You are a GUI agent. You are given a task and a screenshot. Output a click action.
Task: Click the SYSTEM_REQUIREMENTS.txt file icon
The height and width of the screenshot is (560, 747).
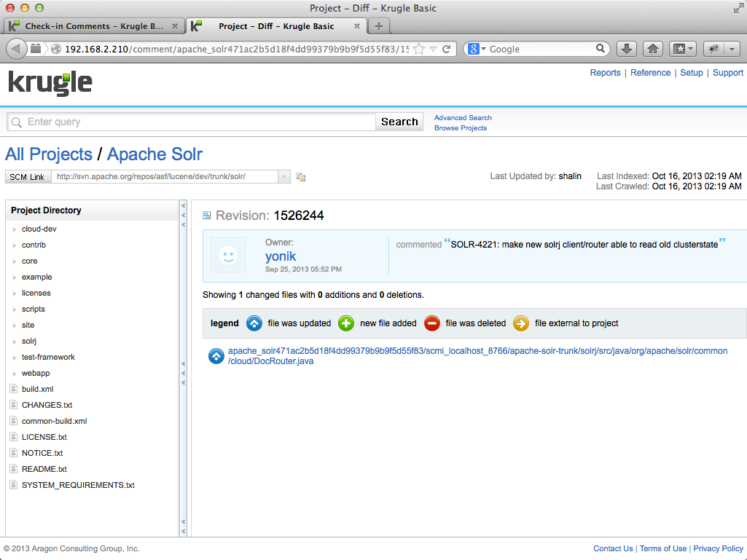tap(14, 485)
